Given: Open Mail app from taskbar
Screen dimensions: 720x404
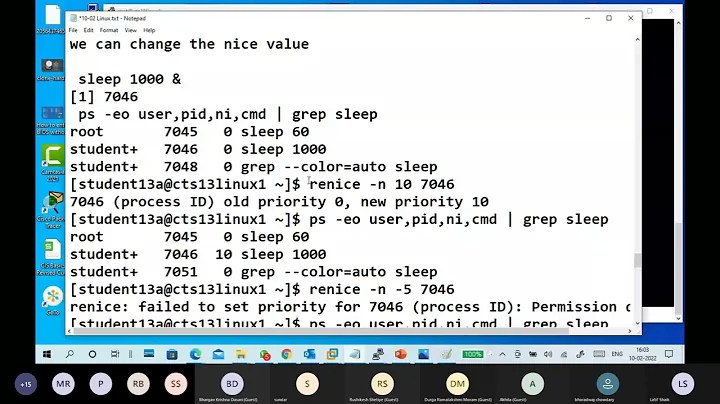Looking at the screenshot, I should point(218,354).
